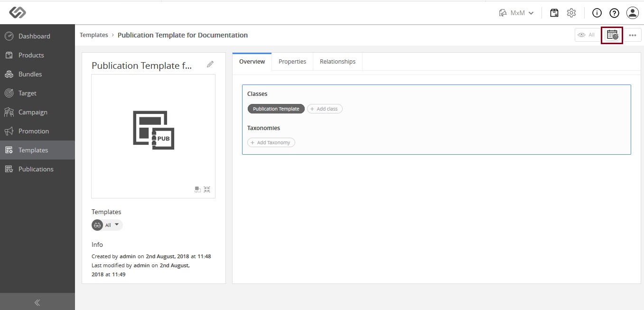
Task: Click the Add class button
Action: (325, 109)
